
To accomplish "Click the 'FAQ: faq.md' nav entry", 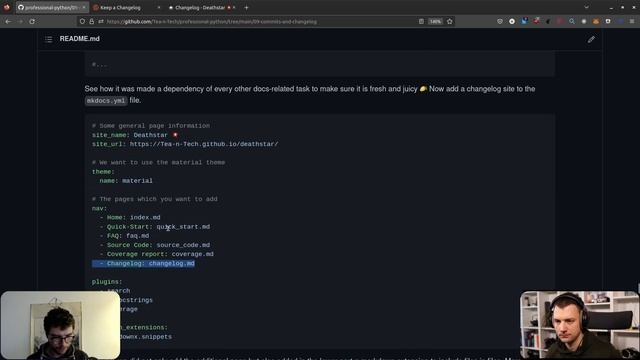I will (x=124, y=236).
